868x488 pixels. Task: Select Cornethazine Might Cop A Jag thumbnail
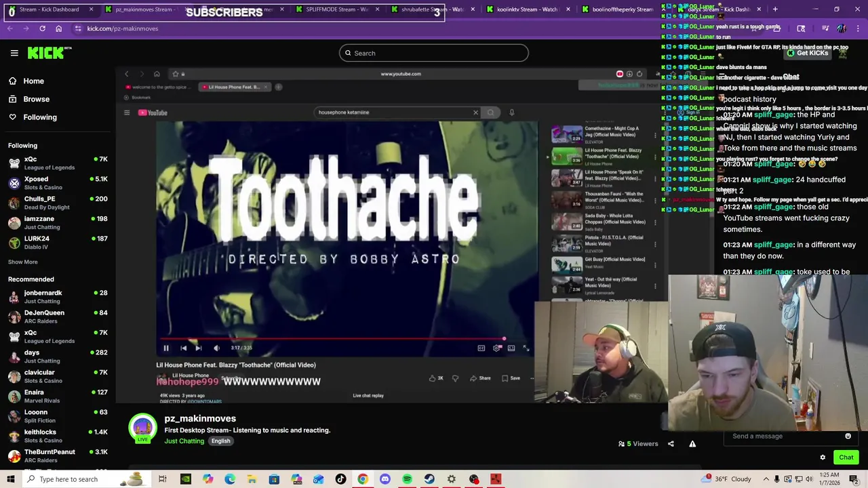[567, 135]
